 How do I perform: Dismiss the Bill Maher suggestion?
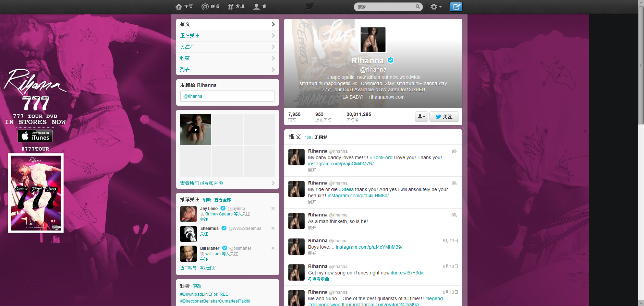[x=273, y=248]
